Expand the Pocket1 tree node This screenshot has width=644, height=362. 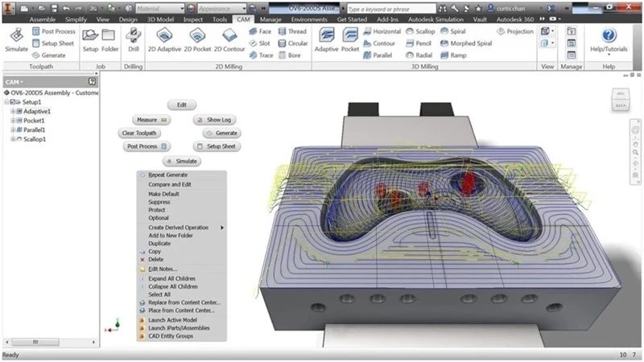[13, 121]
